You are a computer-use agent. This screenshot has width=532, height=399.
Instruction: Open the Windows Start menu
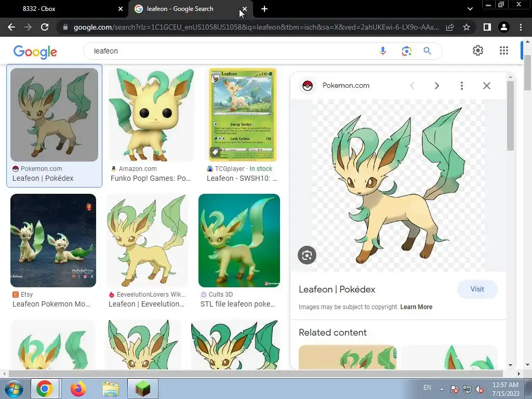coord(14,389)
